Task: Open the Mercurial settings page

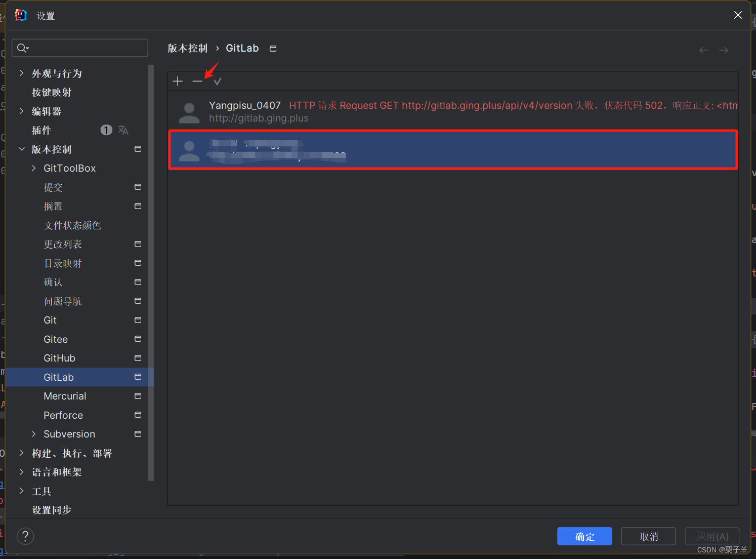Action: point(65,396)
